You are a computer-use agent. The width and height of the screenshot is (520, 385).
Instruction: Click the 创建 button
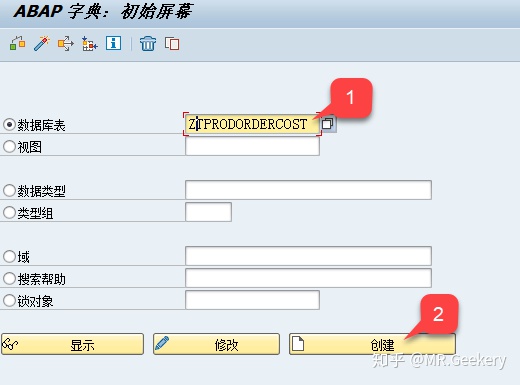click(x=372, y=344)
